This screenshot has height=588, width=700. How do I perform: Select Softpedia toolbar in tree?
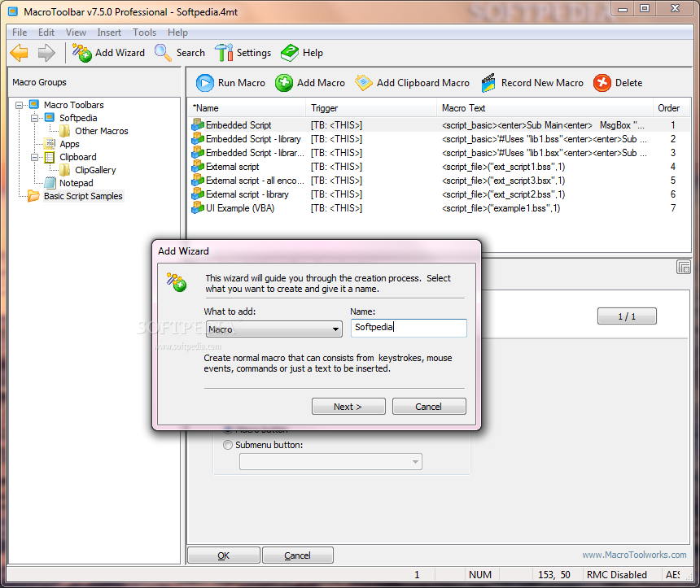tap(78, 118)
